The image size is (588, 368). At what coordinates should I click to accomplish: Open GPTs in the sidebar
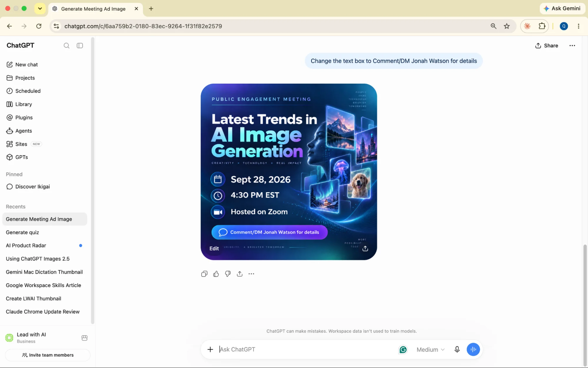pyautogui.click(x=44, y=157)
